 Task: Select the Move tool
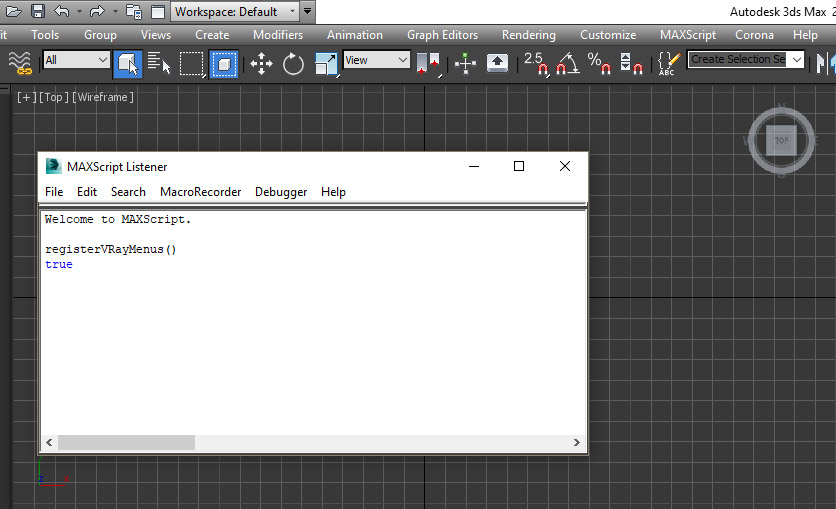[x=261, y=63]
